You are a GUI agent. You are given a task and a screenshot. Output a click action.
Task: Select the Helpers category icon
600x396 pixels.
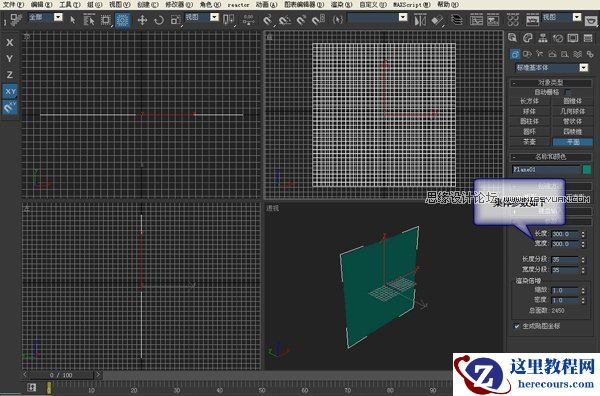coord(564,54)
